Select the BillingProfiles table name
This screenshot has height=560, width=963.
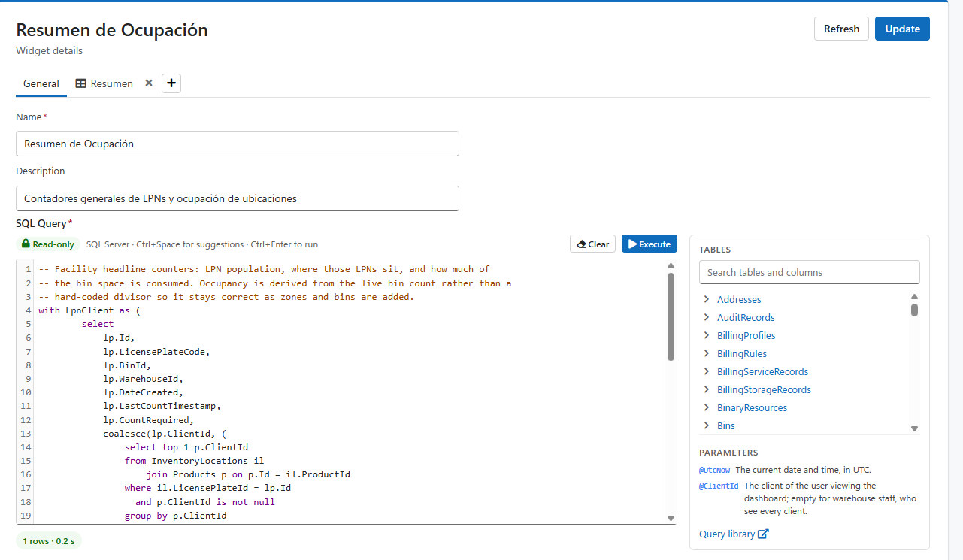coord(746,335)
